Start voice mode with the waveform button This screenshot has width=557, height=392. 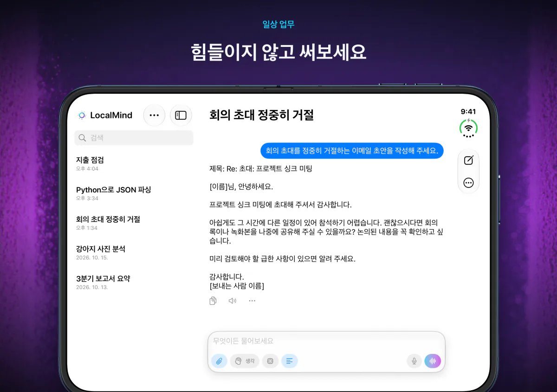433,361
